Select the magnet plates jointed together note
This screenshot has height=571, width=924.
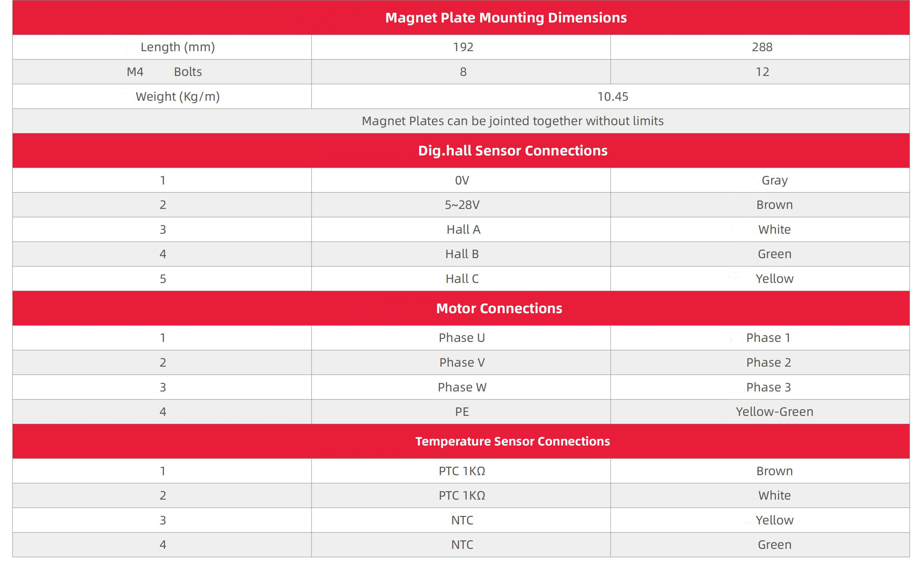(x=512, y=121)
